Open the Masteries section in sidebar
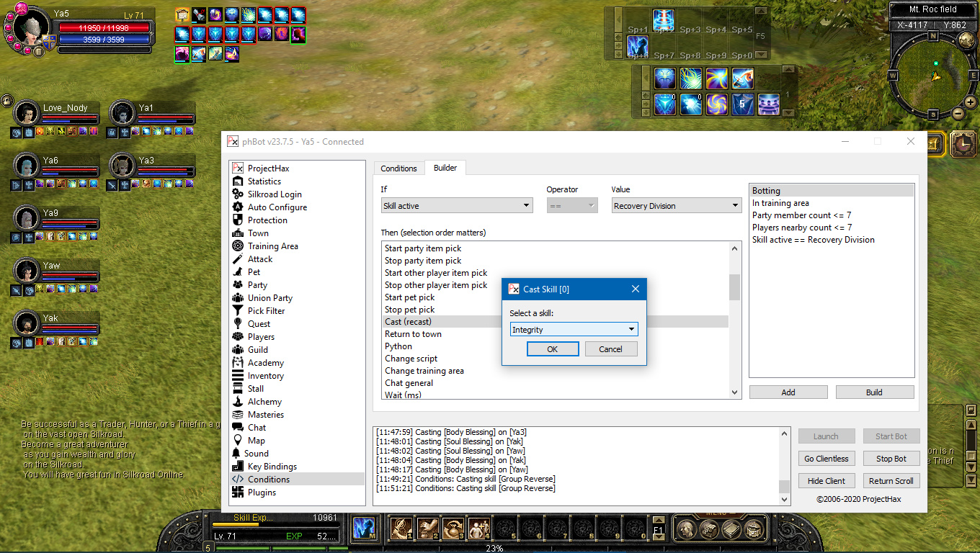Image resolution: width=980 pixels, height=553 pixels. pyautogui.click(x=265, y=415)
